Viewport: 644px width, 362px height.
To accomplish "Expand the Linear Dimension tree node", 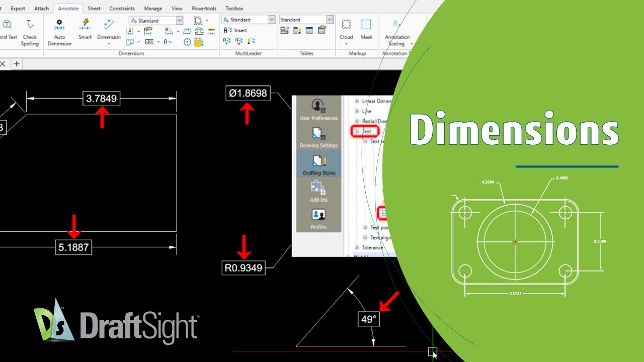I will click(x=357, y=101).
